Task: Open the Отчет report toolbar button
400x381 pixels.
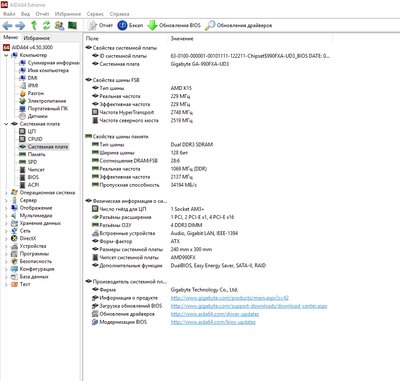Action: coord(100,25)
